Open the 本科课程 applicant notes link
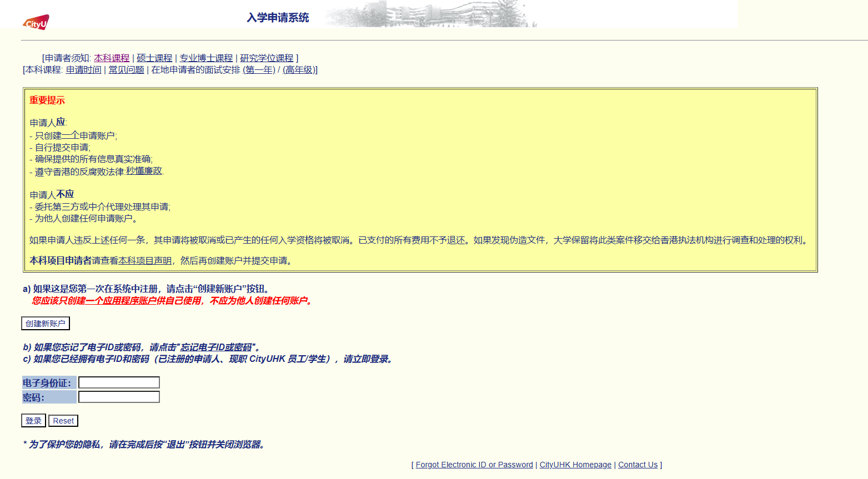Screen dimensions: 868x479 112,58
